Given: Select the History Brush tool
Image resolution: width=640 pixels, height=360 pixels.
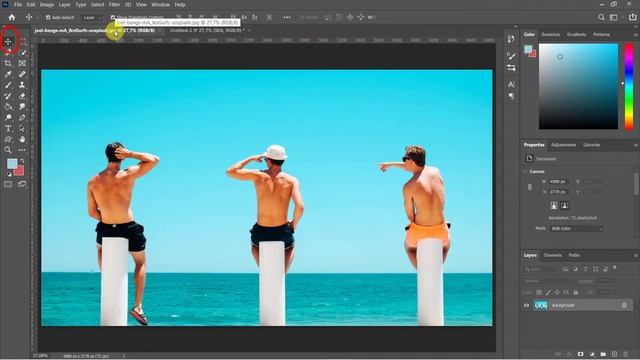Looking at the screenshot, I should (x=8, y=96).
